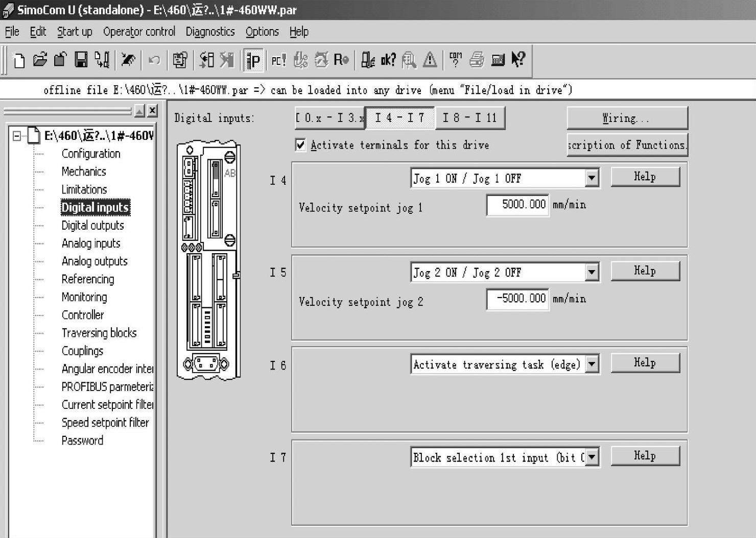This screenshot has width=756, height=538.
Task: Click the Velocity setpoint jog 1 field
Action: (x=517, y=205)
